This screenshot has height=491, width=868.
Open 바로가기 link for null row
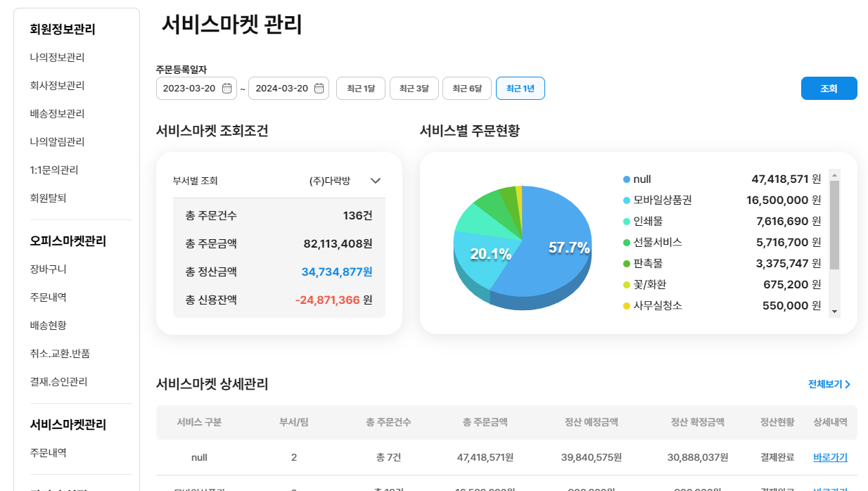pyautogui.click(x=830, y=457)
